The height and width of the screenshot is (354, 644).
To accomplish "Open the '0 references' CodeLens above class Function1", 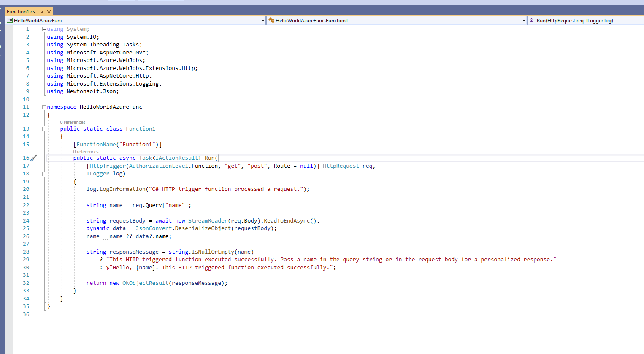I will tap(73, 122).
